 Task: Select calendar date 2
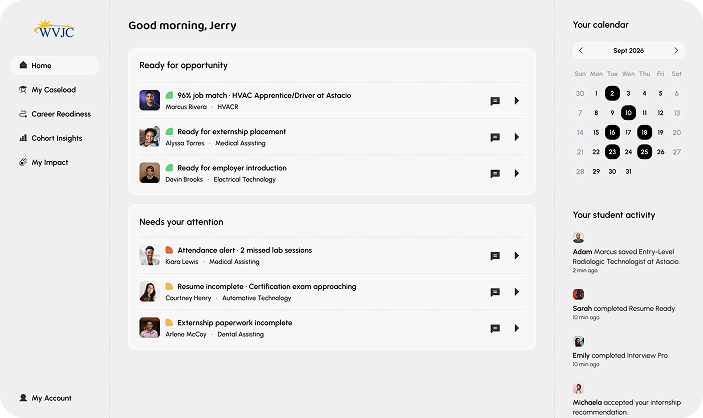coord(612,93)
